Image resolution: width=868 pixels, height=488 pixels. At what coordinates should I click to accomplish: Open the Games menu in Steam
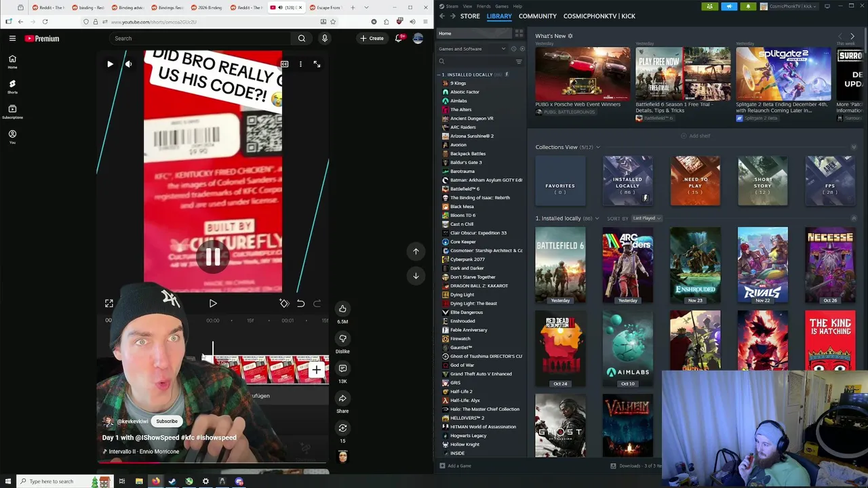[502, 6]
